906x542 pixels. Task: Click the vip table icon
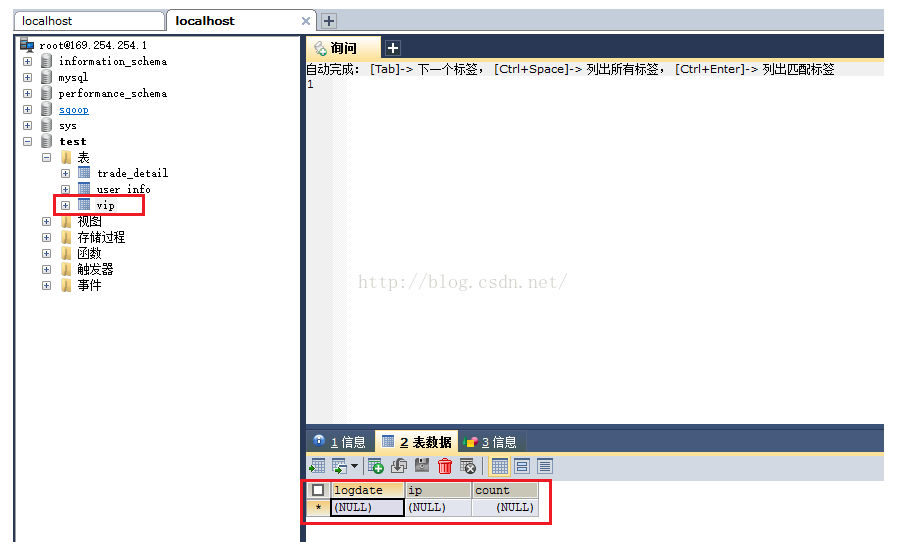click(x=84, y=205)
